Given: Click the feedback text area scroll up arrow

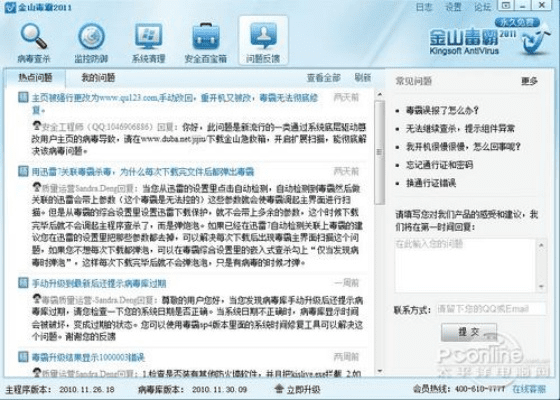Looking at the screenshot, I should point(541,245).
